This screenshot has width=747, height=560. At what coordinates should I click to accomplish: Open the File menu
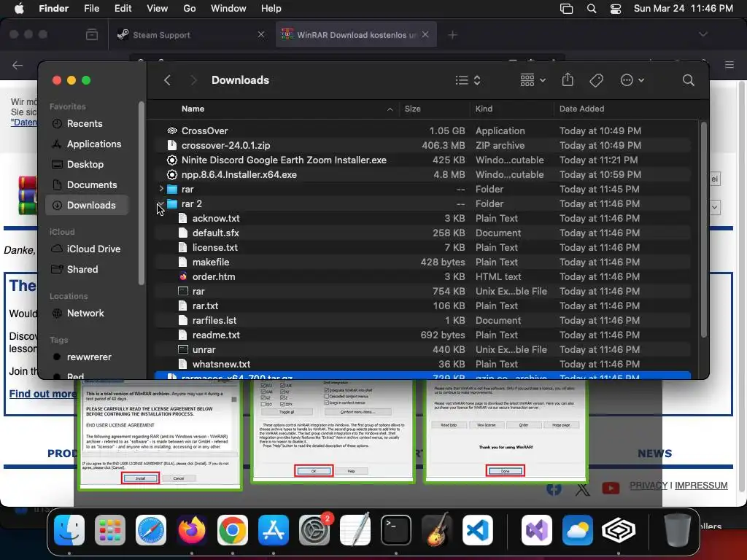(91, 9)
